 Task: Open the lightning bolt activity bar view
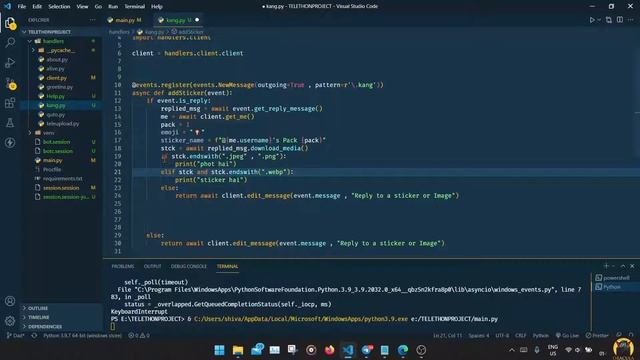10,142
